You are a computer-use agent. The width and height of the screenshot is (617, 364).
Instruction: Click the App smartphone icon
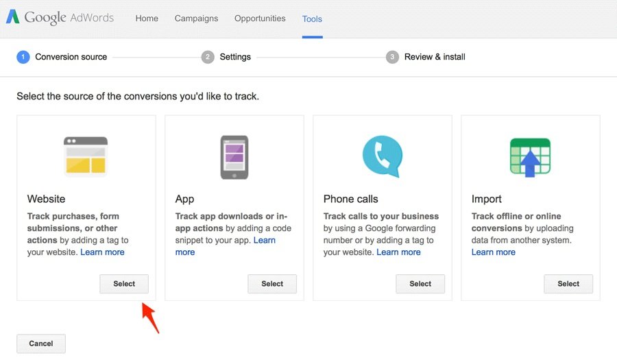tap(234, 157)
